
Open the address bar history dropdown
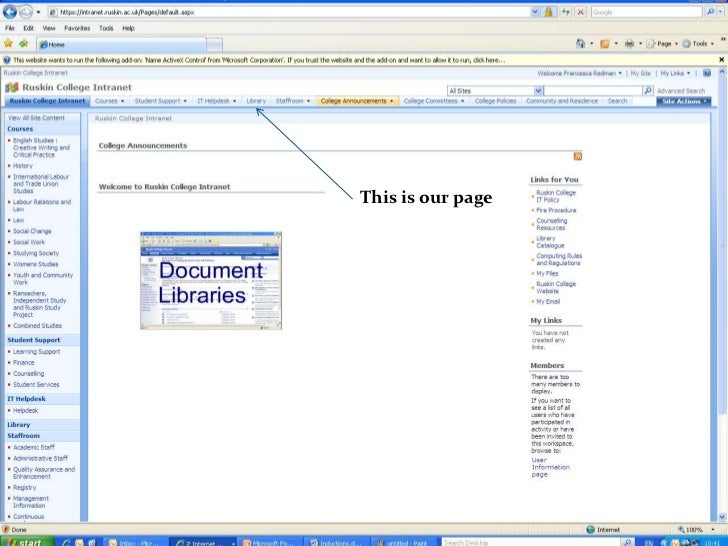click(x=535, y=12)
